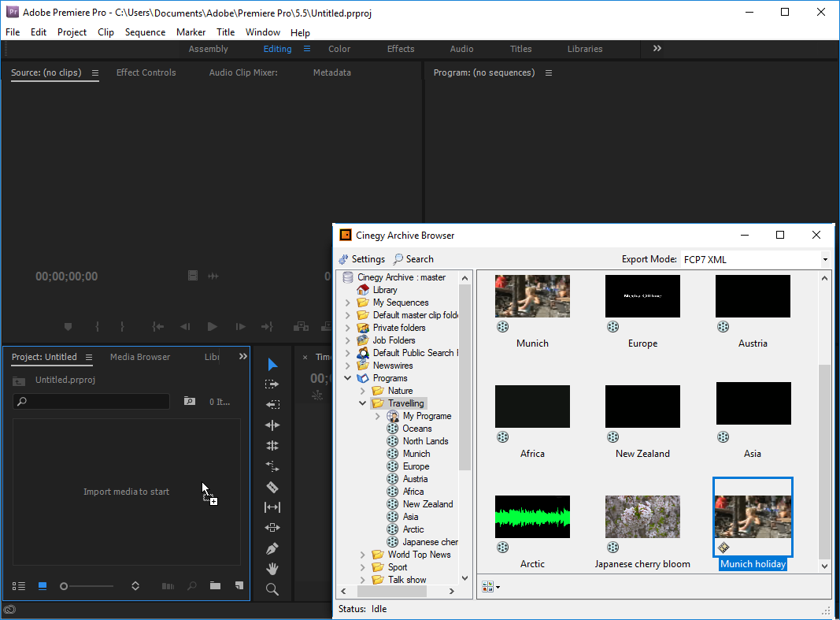Play the Source monitor clip
This screenshot has height=620, width=840.
pyautogui.click(x=212, y=326)
